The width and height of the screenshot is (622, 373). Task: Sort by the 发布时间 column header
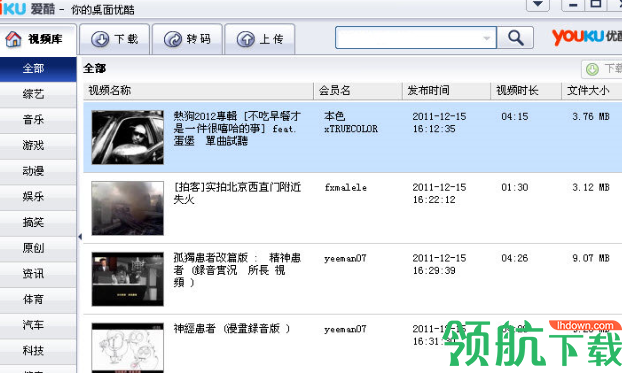[x=446, y=90]
